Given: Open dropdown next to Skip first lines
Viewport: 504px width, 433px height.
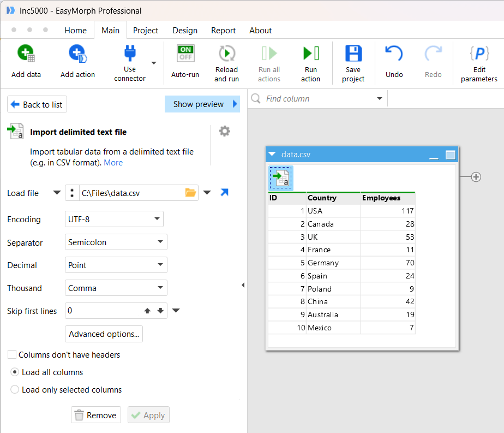Looking at the screenshot, I should click(176, 311).
